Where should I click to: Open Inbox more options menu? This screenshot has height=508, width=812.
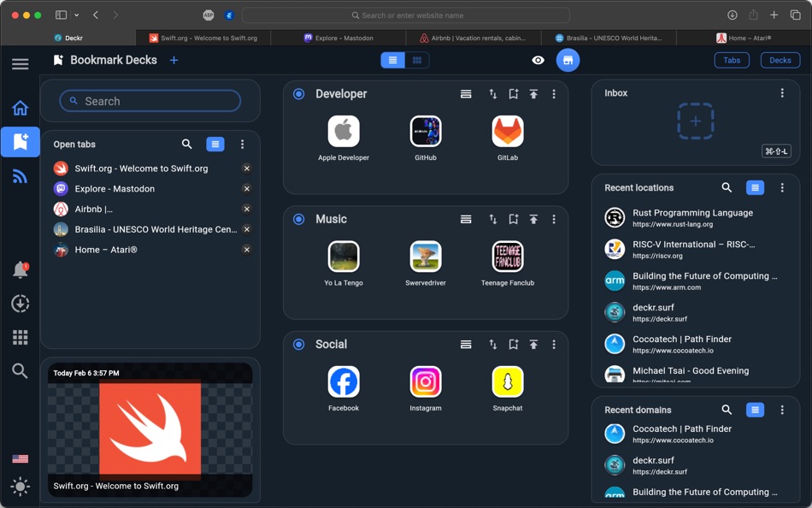pyautogui.click(x=782, y=92)
